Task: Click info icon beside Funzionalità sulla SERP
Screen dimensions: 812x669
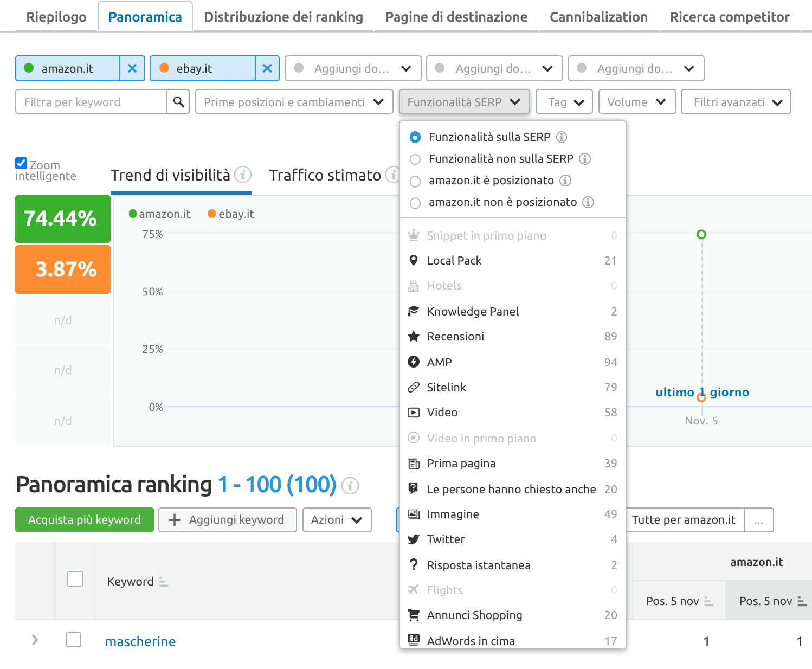Action: (x=562, y=137)
